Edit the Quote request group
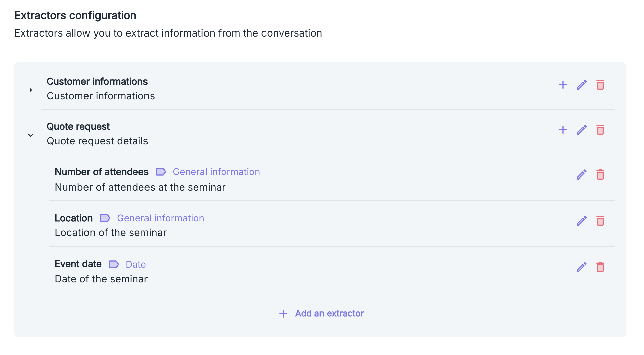 tap(581, 130)
